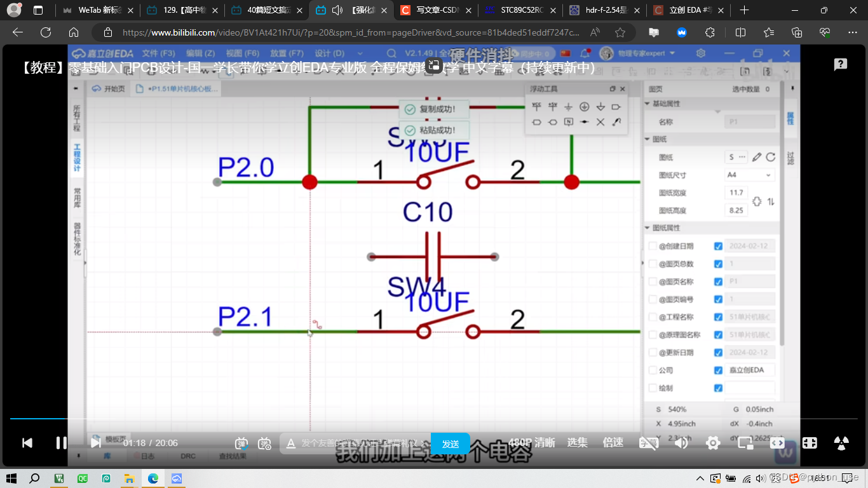Uncheck the blue checkbox for @创建日期
The width and height of the screenshot is (868, 488).
pos(718,246)
